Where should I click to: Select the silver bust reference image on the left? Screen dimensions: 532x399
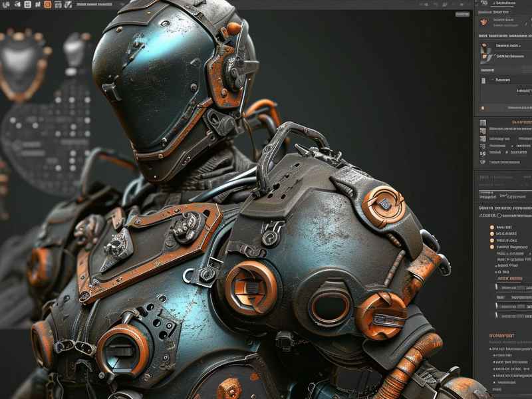coord(74,51)
